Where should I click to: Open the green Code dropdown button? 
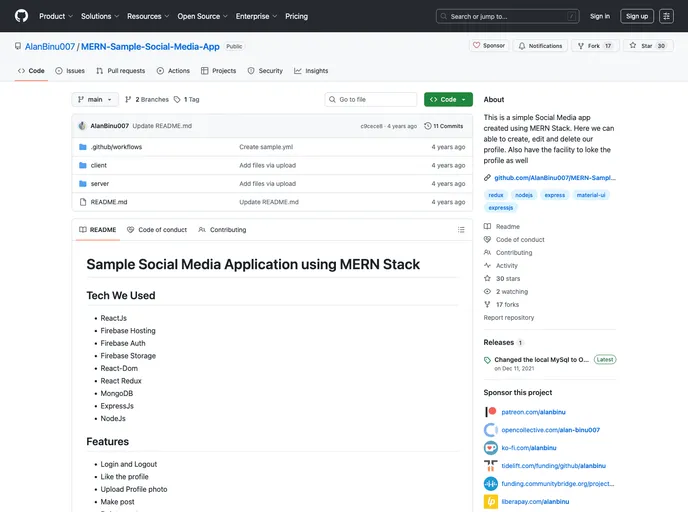[448, 100]
